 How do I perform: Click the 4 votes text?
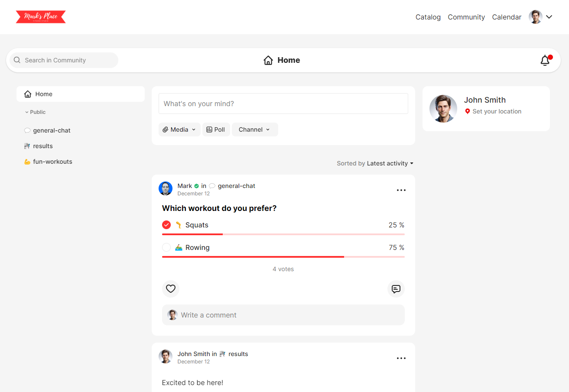[283, 269]
